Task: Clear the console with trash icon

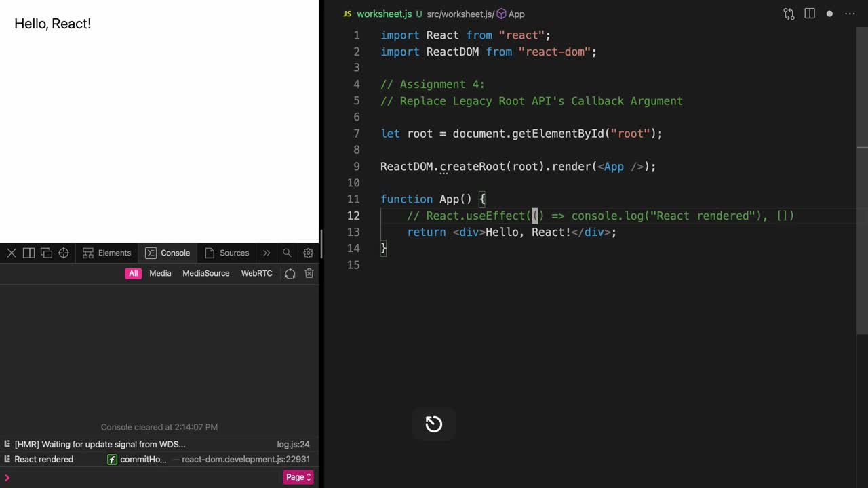Action: (x=309, y=273)
